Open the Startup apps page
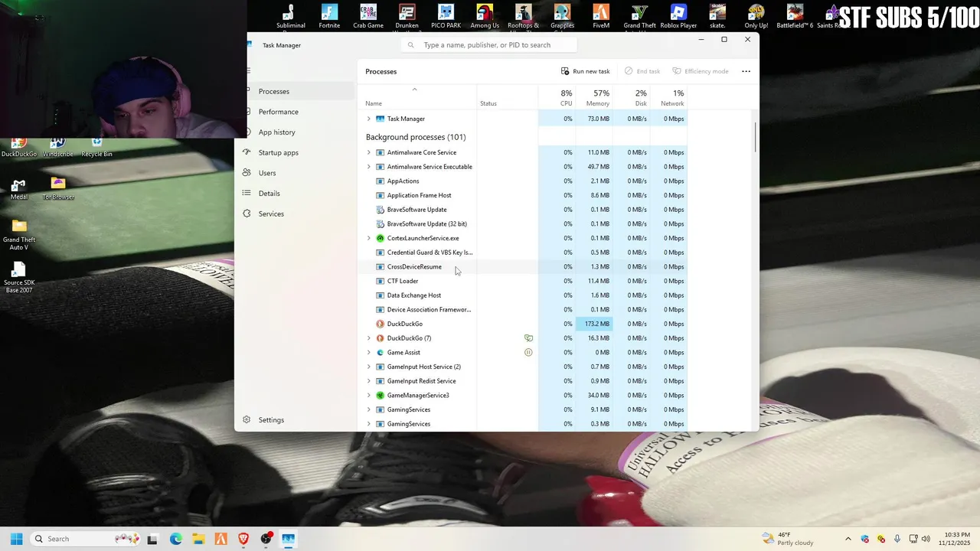This screenshot has height=551, width=980. click(x=297, y=153)
